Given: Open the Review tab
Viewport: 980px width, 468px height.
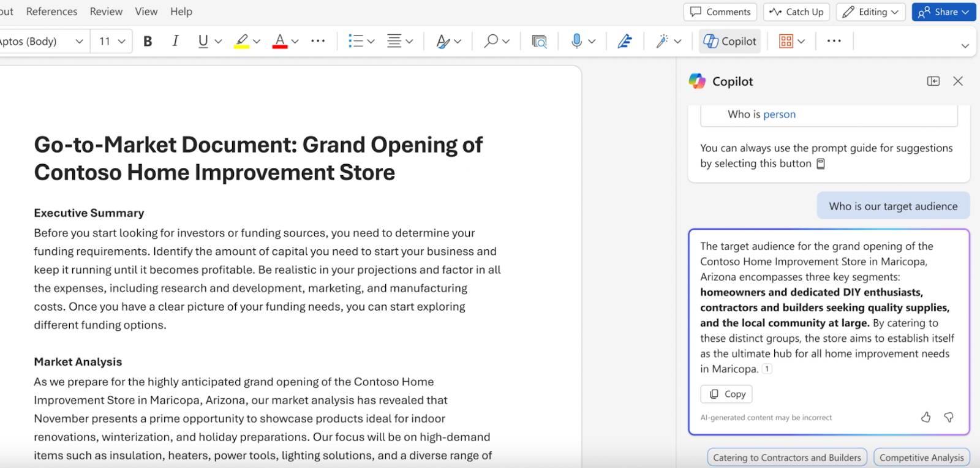Looking at the screenshot, I should [106, 12].
